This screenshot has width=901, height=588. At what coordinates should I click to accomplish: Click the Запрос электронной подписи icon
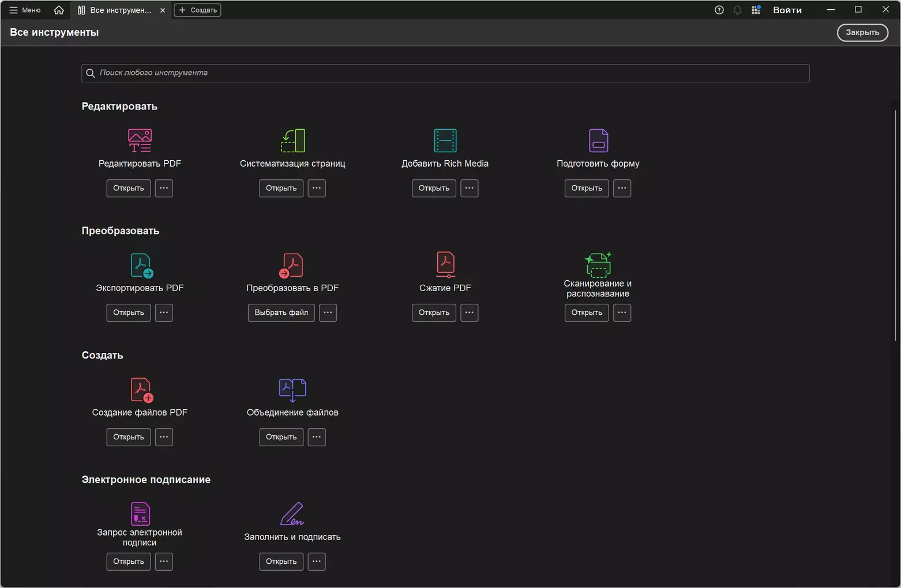(x=140, y=514)
